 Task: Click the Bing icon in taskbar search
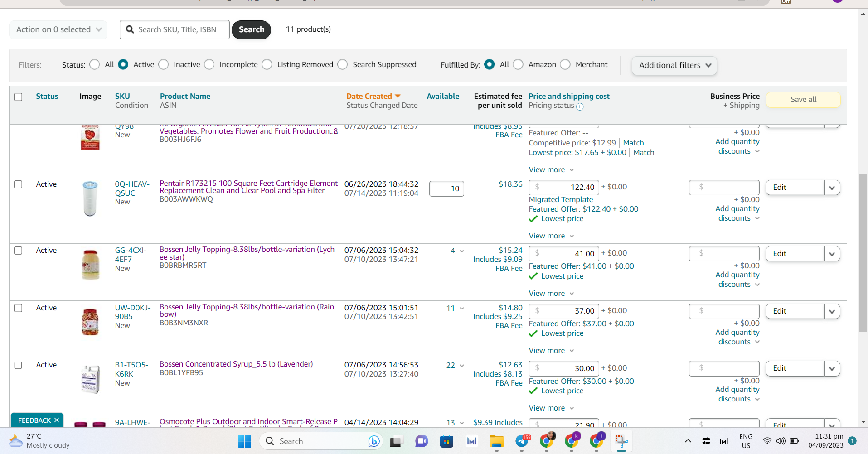(374, 441)
